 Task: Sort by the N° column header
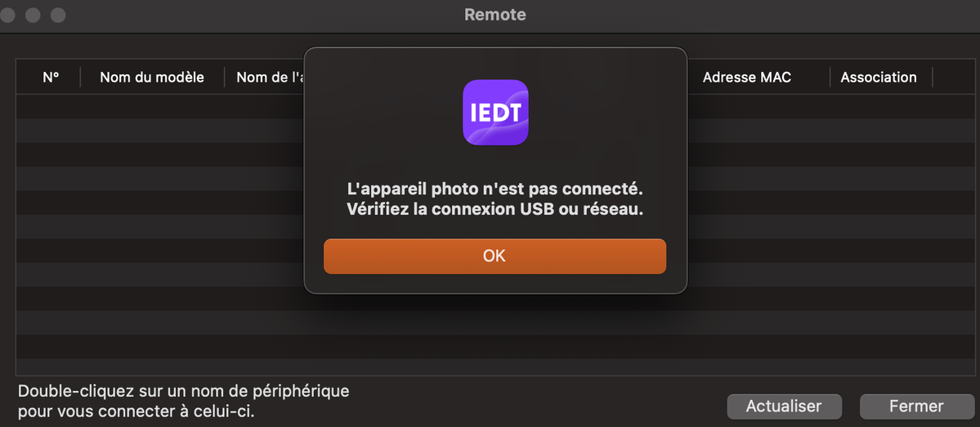[x=51, y=78]
